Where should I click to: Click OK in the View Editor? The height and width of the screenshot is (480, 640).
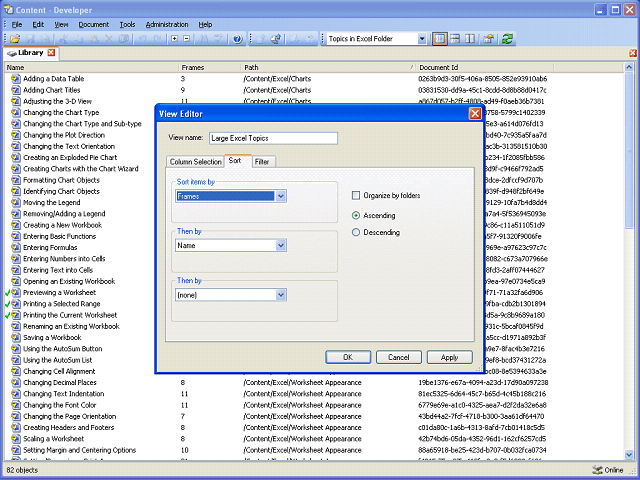tap(348, 357)
